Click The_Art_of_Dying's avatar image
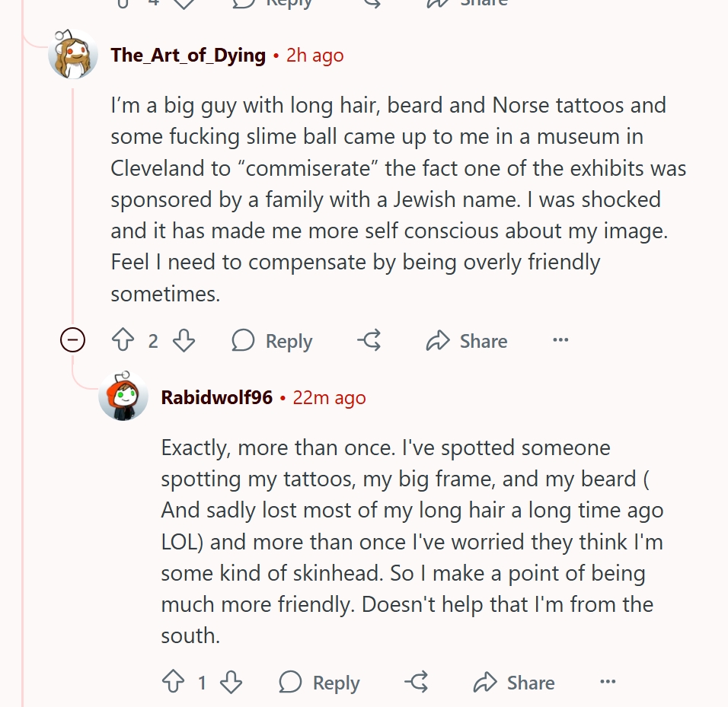The height and width of the screenshot is (707, 728). 73,54
